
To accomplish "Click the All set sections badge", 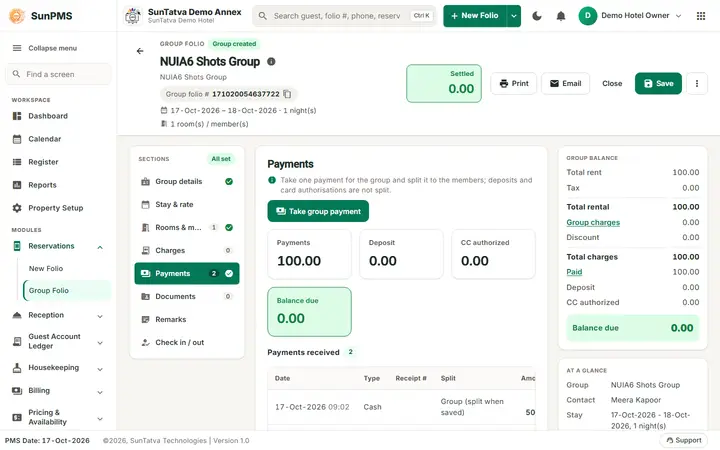I will coord(221,159).
